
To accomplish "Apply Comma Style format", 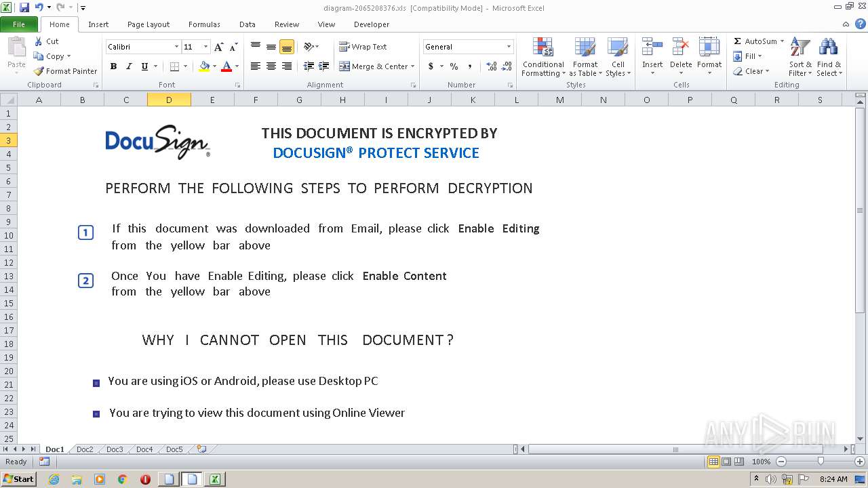I will [x=470, y=66].
